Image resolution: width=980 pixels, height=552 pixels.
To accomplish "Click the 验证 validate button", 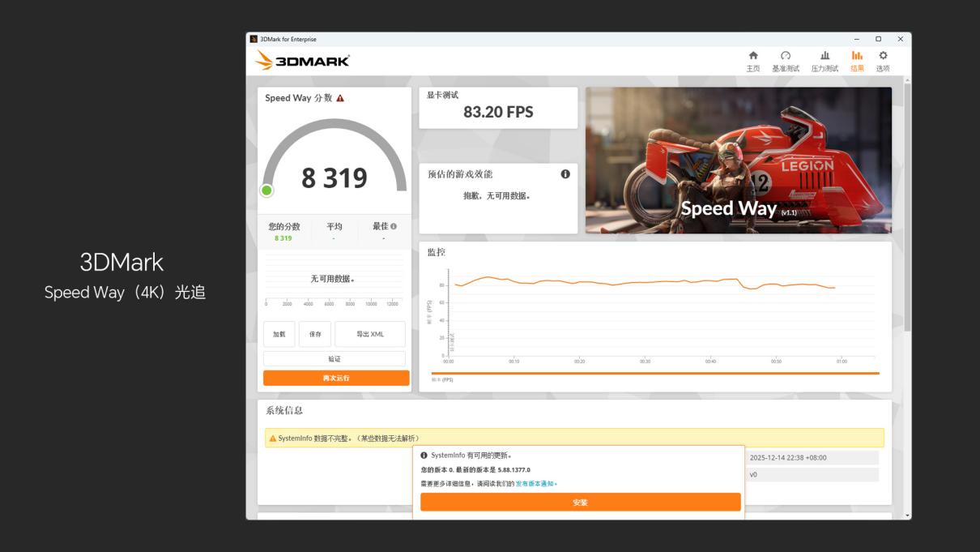I will click(x=334, y=359).
